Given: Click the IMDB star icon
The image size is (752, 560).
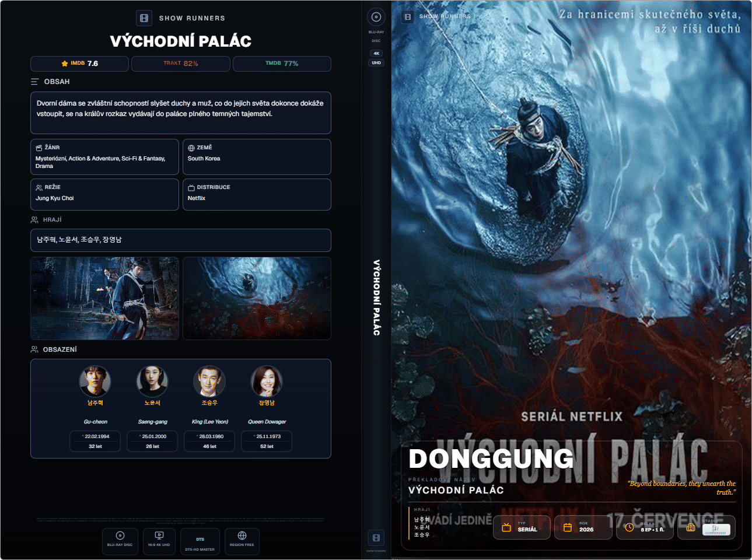Looking at the screenshot, I should [65, 64].
